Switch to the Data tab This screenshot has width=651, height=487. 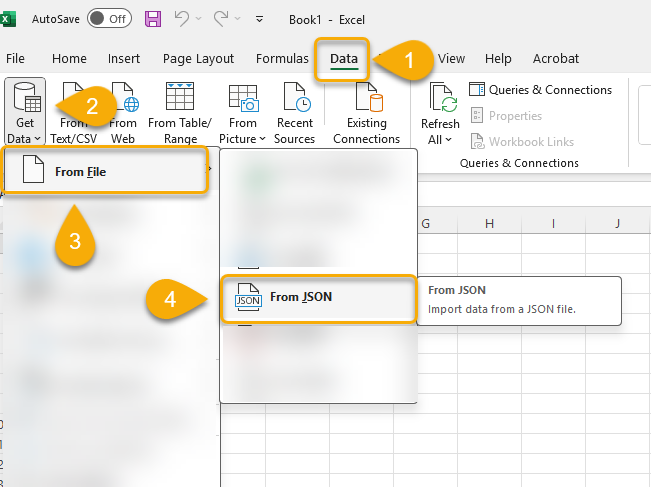(344, 59)
